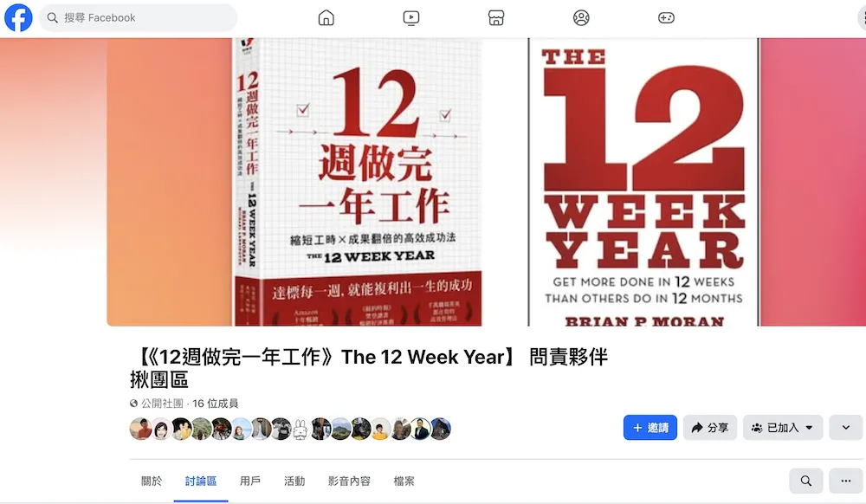Click the group search magnifier button
866x504 pixels.
(806, 481)
